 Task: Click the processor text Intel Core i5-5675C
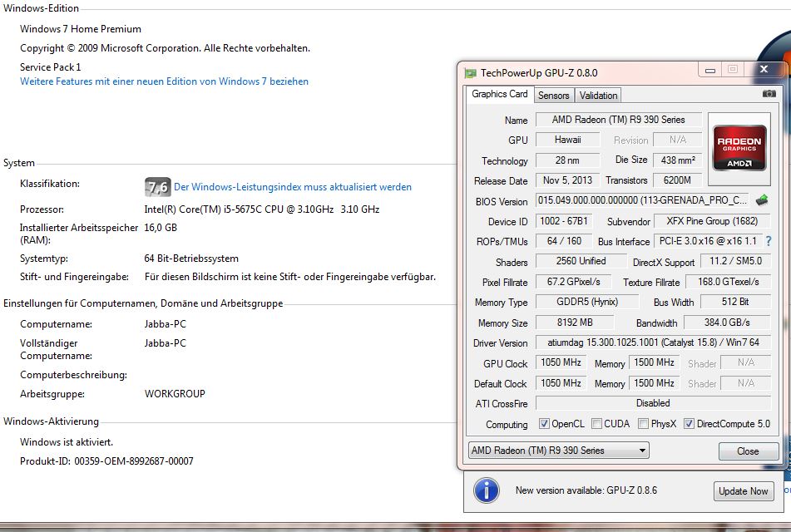(261, 209)
